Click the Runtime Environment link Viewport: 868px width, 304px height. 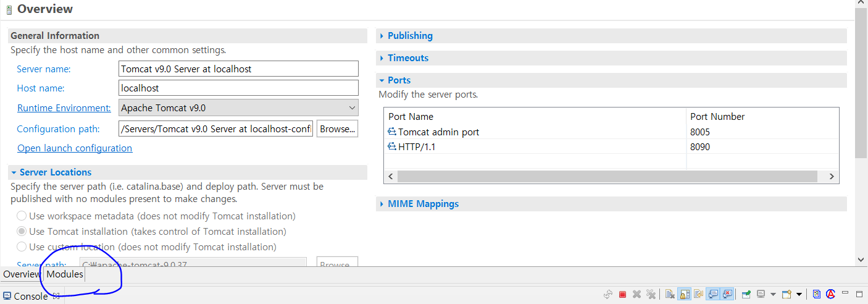(64, 108)
